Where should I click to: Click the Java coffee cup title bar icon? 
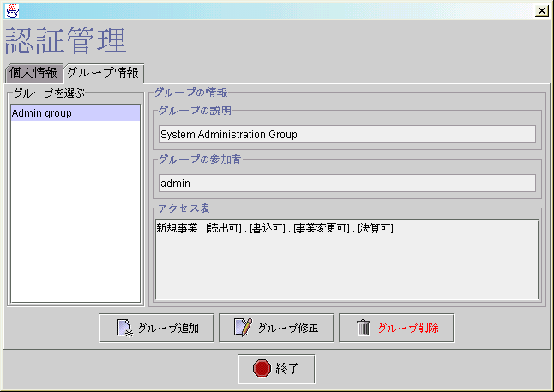click(x=11, y=11)
